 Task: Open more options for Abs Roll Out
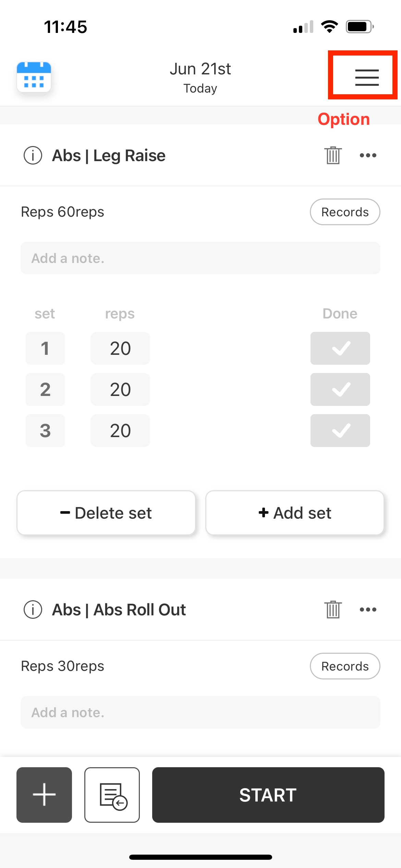[368, 610]
